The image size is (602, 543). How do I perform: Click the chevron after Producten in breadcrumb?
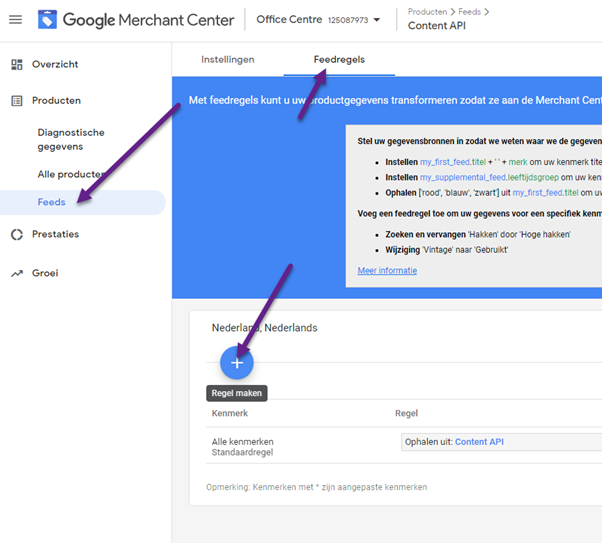(x=453, y=12)
